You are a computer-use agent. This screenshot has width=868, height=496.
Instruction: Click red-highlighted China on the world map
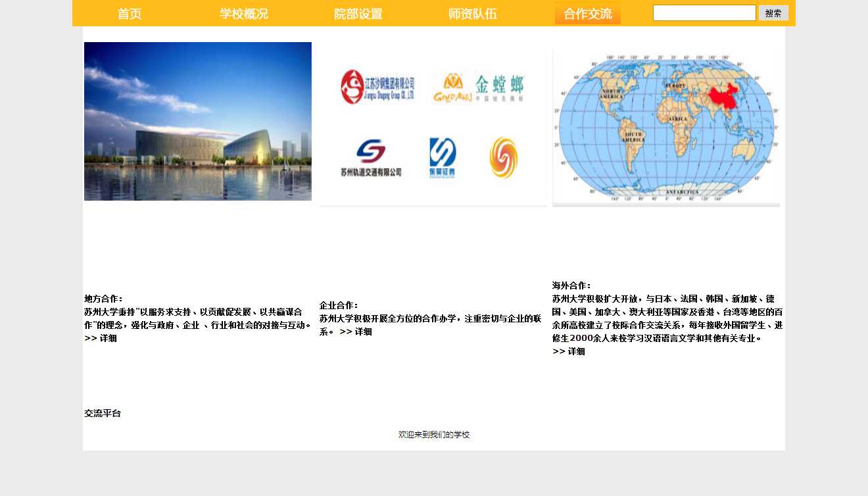pyautogui.click(x=723, y=97)
